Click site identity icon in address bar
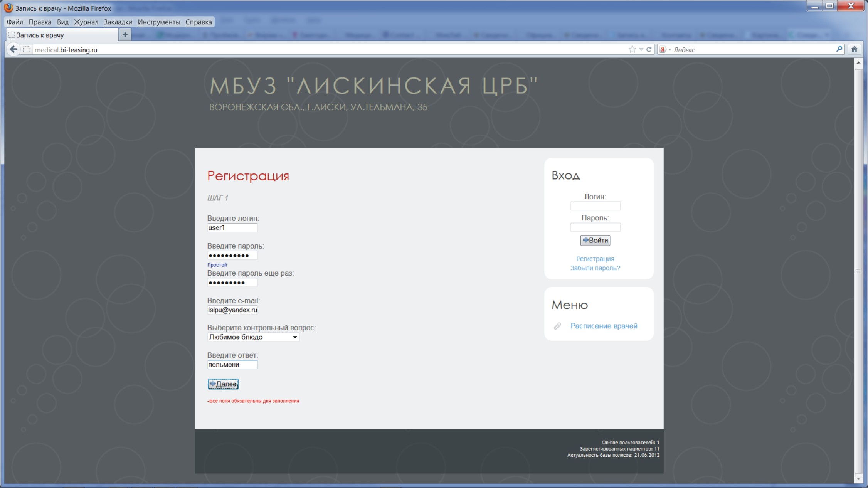868x488 pixels. coord(26,49)
